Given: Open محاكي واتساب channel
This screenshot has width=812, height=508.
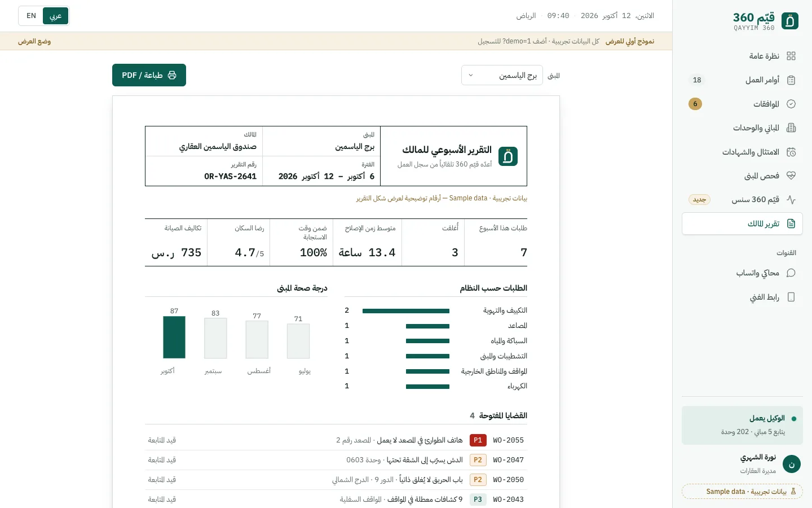Looking at the screenshot, I should coord(742,273).
